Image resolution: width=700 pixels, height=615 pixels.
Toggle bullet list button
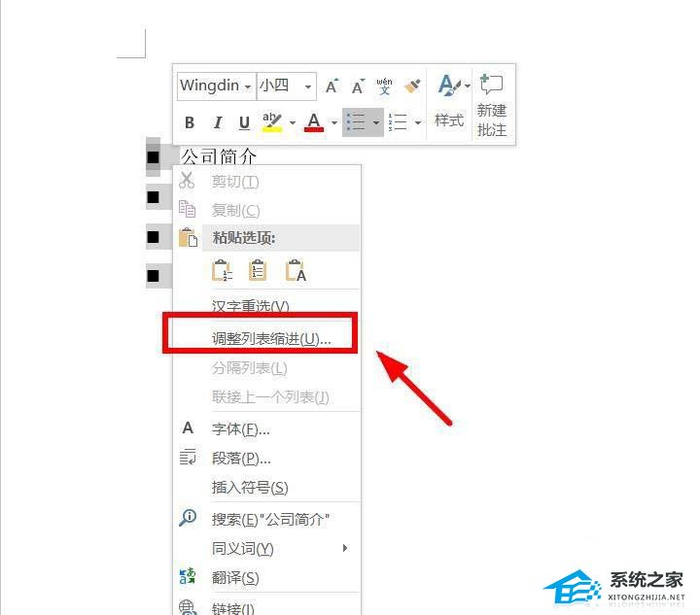pyautogui.click(x=356, y=121)
